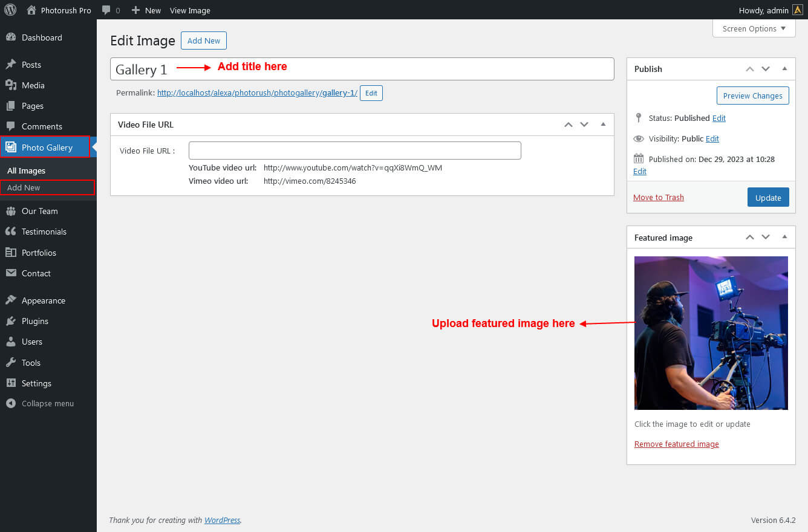Click the Portfolios icon in sidebar

coord(11,253)
